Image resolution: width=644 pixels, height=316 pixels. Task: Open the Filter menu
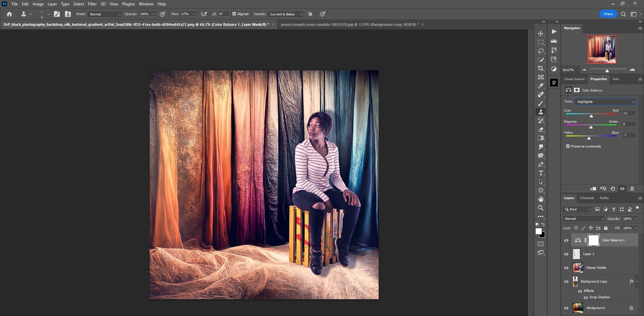[92, 4]
